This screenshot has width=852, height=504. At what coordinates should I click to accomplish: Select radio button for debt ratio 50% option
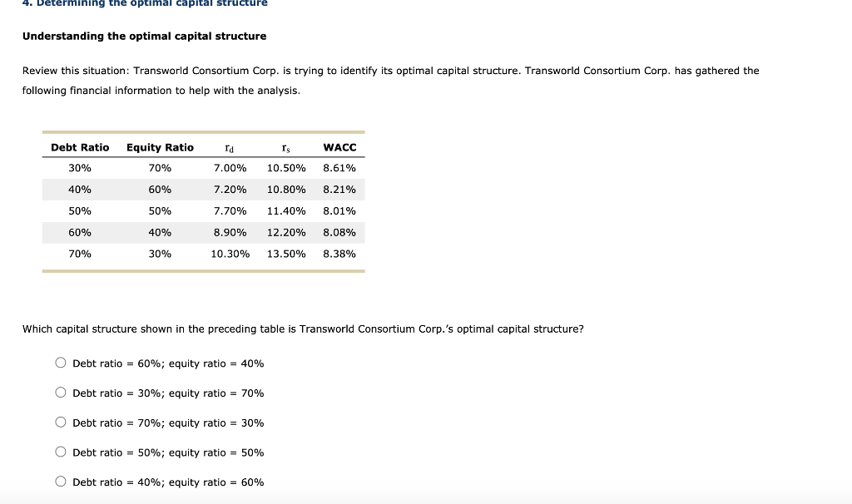pyautogui.click(x=60, y=452)
